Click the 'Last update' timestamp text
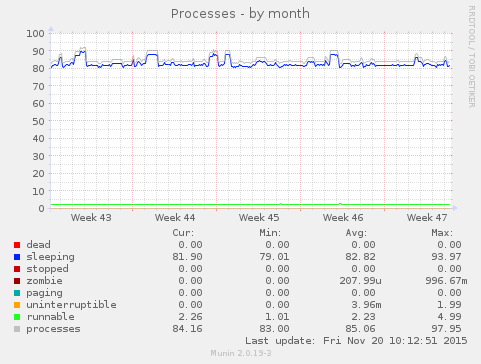The image size is (481, 364). point(356,341)
